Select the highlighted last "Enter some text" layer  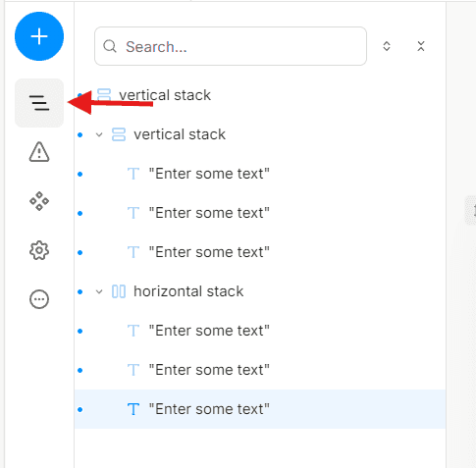pyautogui.click(x=260, y=409)
